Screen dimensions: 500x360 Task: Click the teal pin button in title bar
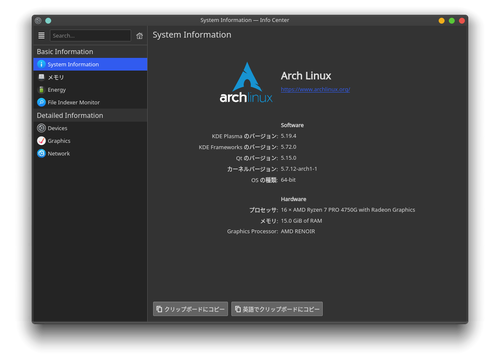point(48,21)
